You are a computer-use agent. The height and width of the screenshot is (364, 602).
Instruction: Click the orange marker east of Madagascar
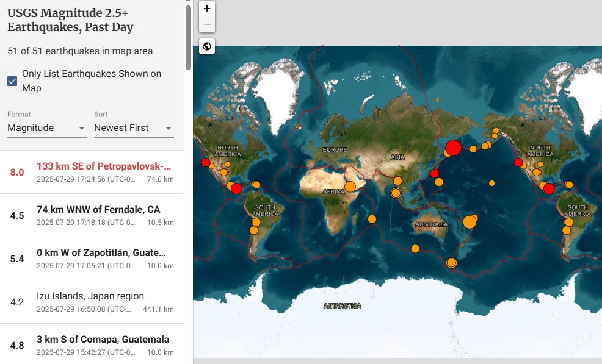click(x=372, y=219)
